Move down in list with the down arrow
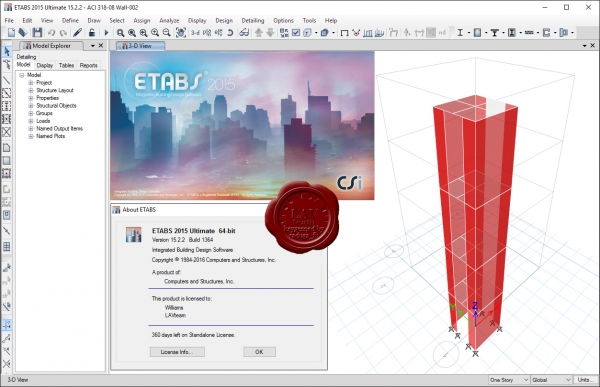Image resolution: width=600 pixels, height=387 pixels. [271, 33]
